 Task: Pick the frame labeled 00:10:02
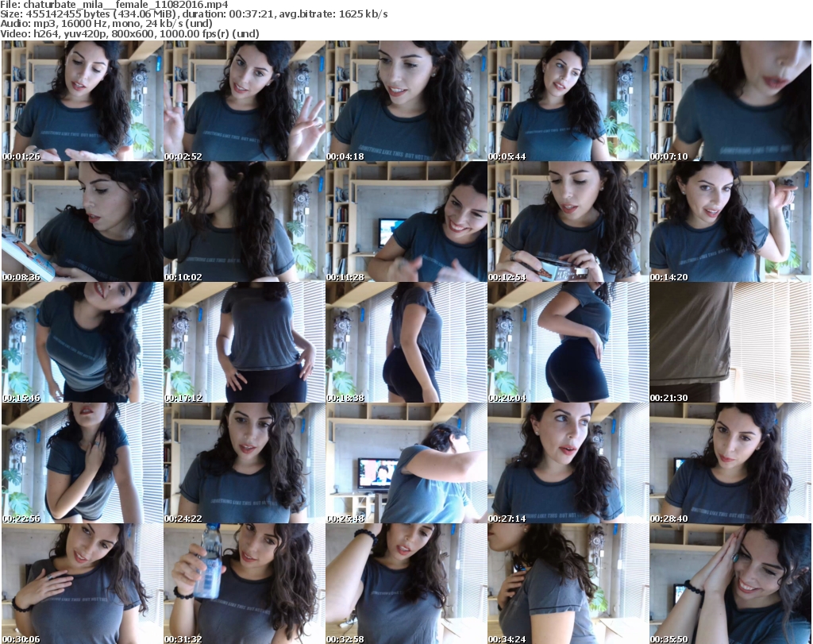[x=245, y=222]
